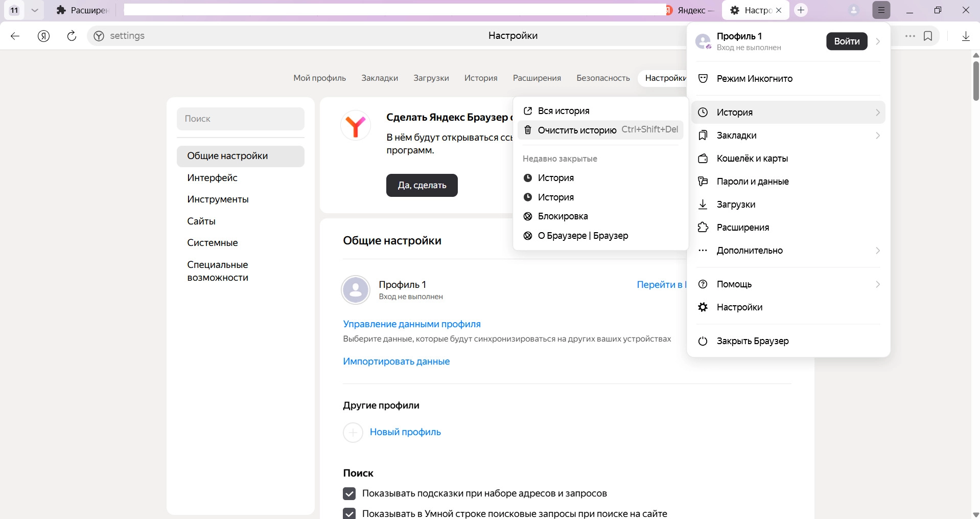
Task: Select Интерфейс in the settings sidebar
Action: tap(241, 178)
